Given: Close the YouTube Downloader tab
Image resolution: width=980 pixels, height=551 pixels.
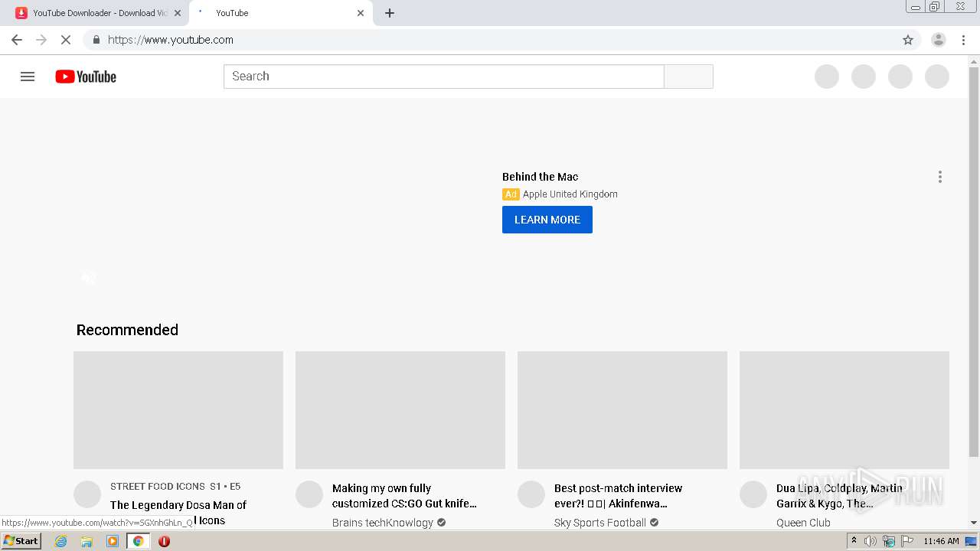Looking at the screenshot, I should pyautogui.click(x=178, y=13).
